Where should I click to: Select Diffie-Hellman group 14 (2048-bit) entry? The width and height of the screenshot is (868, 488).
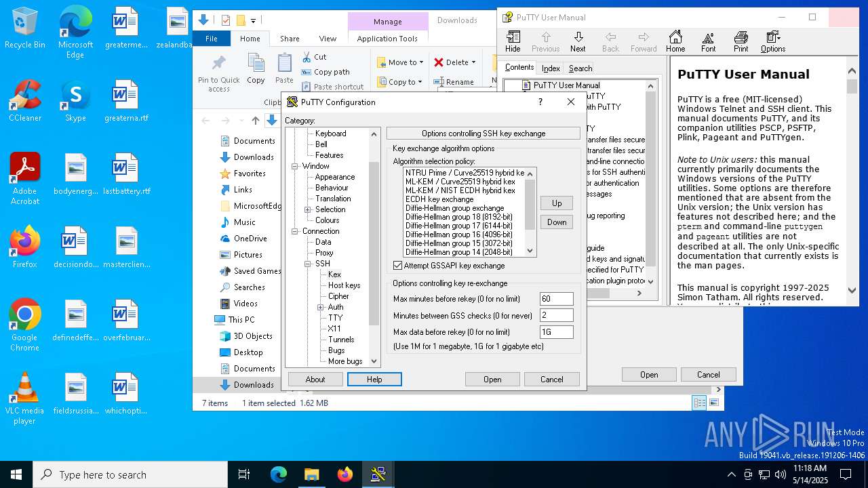459,252
